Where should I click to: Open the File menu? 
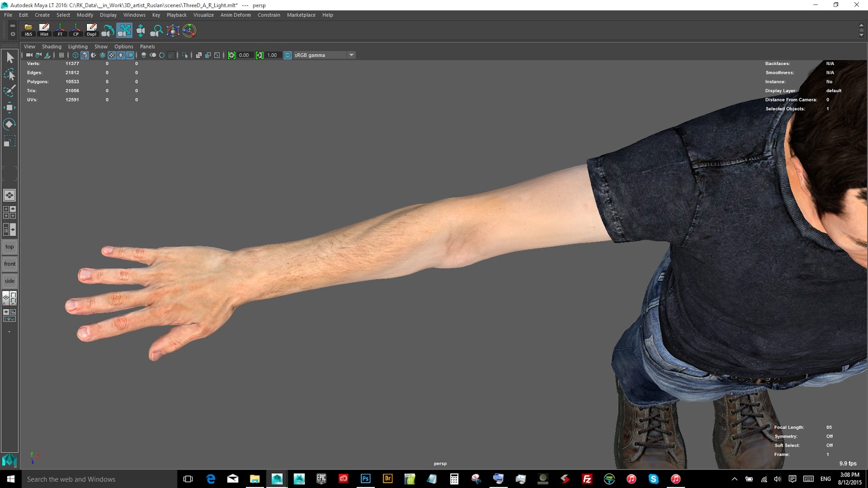[x=8, y=15]
